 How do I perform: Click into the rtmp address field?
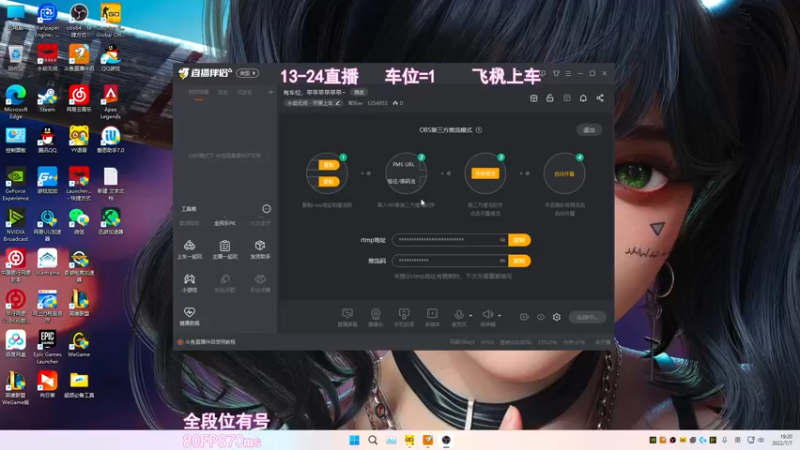pyautogui.click(x=450, y=240)
